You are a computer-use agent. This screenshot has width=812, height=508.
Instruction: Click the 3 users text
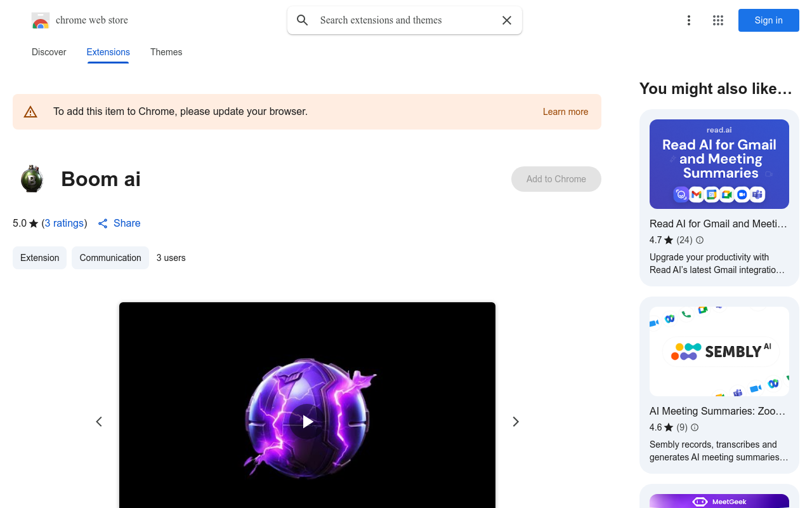click(171, 258)
